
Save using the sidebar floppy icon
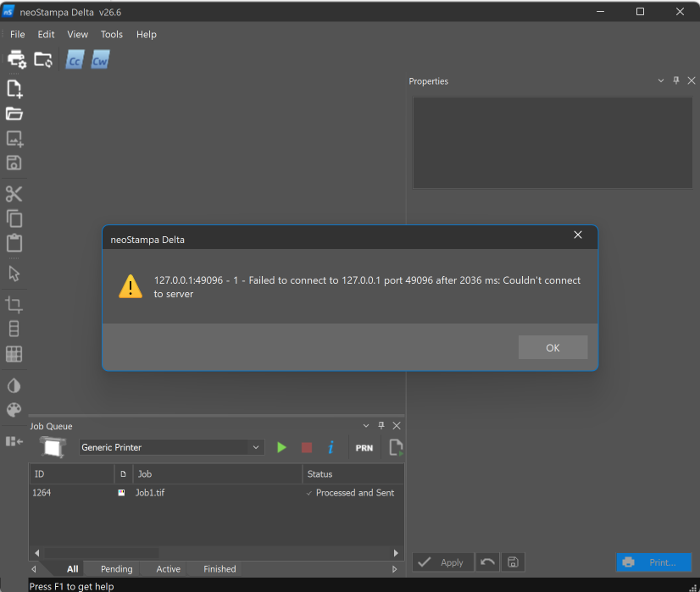click(14, 163)
